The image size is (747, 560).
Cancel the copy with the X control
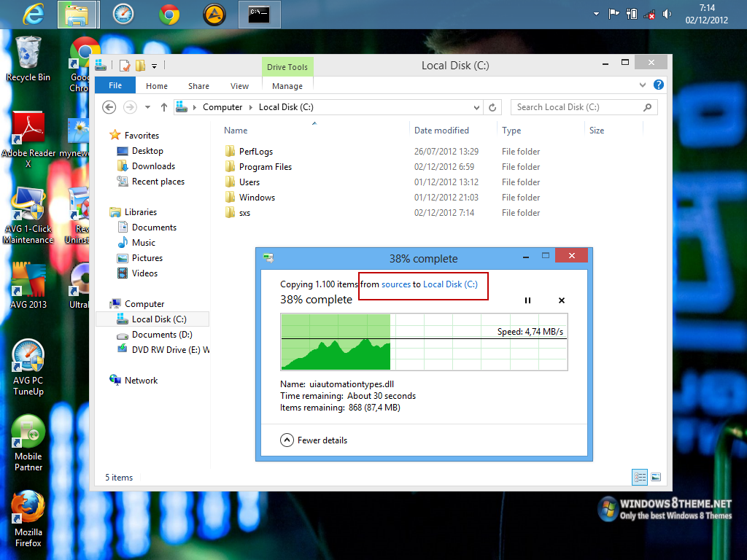[561, 300]
